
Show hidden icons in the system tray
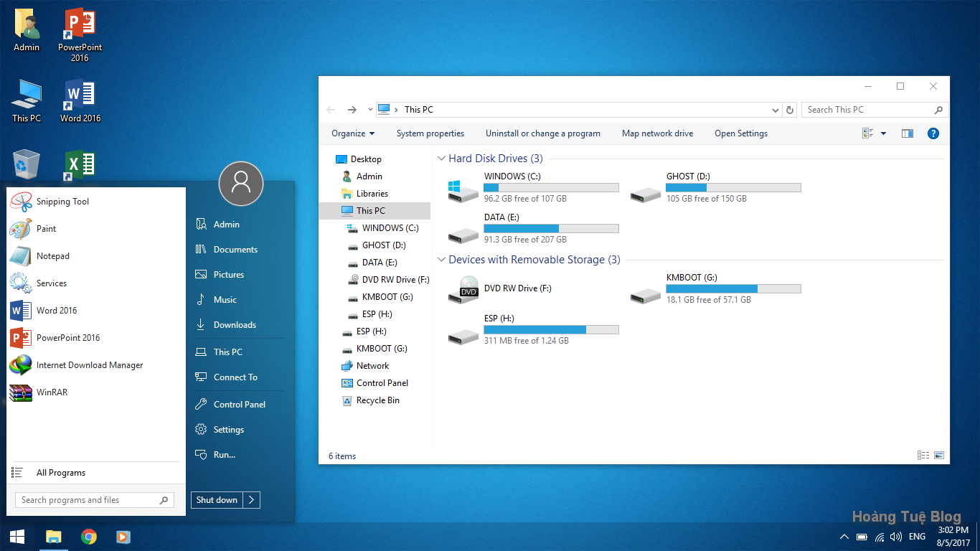click(x=844, y=536)
